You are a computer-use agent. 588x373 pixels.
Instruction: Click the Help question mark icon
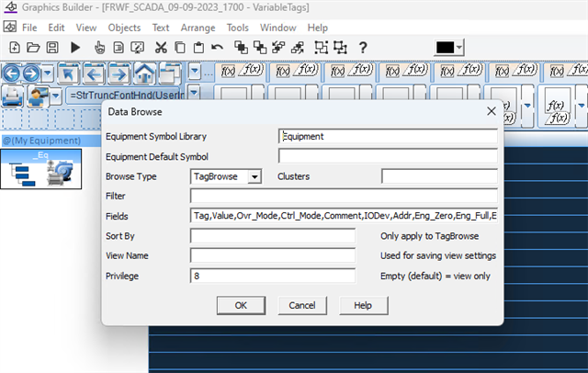click(x=363, y=48)
